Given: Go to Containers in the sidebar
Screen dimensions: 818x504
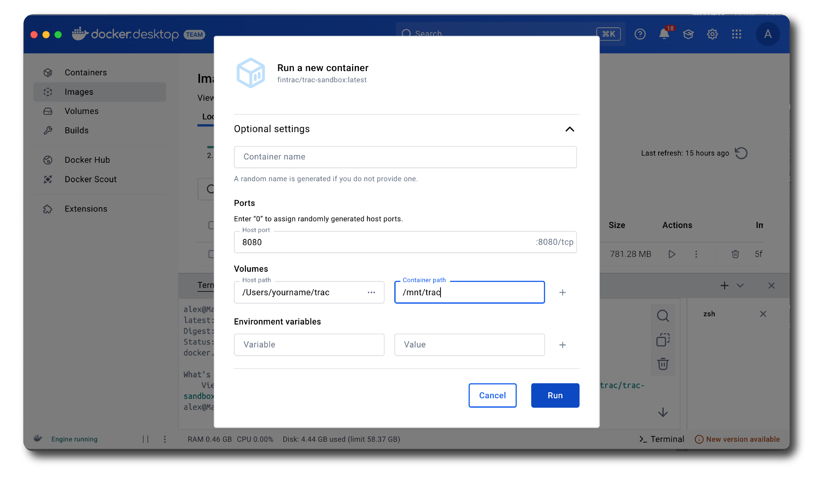Looking at the screenshot, I should coord(86,73).
